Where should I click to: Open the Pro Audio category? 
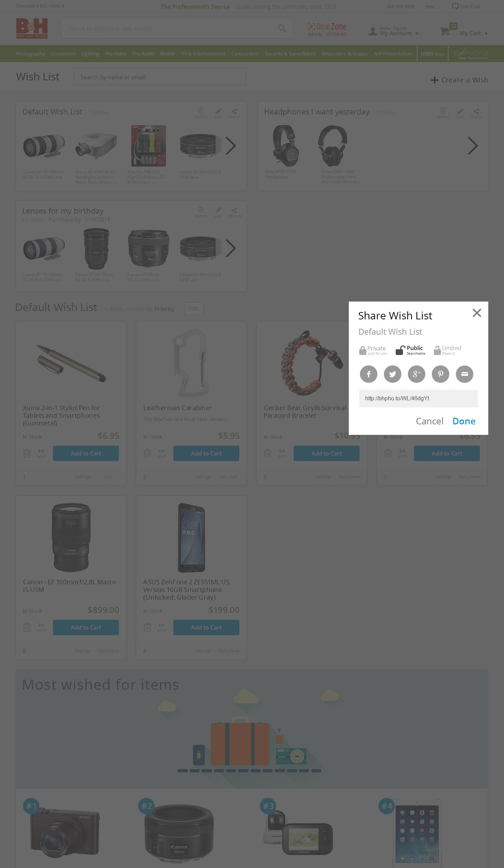(x=143, y=54)
